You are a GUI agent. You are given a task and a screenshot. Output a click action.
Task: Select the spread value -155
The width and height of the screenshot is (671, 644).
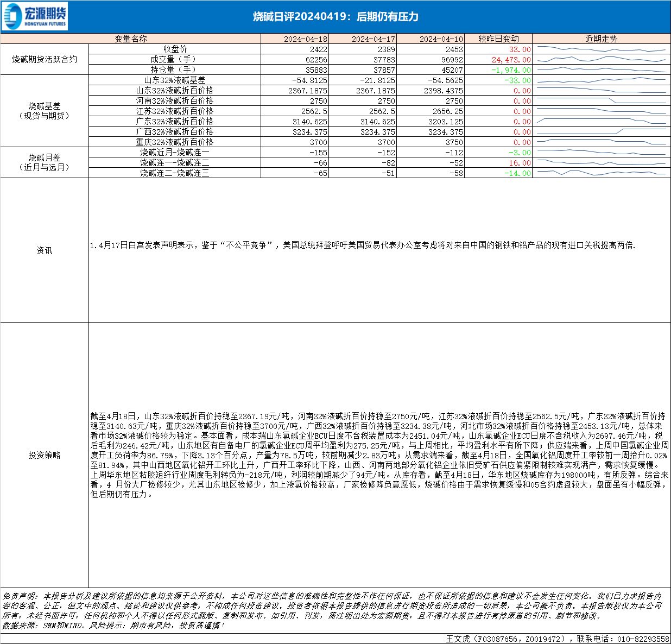(x=319, y=153)
